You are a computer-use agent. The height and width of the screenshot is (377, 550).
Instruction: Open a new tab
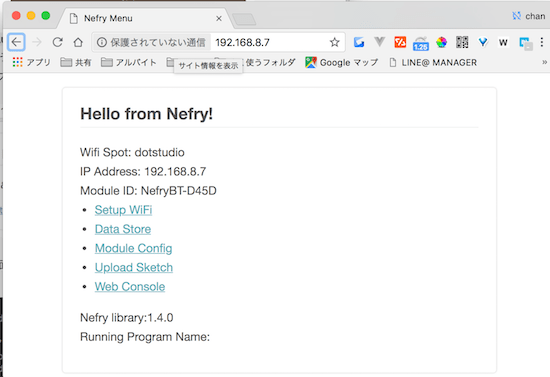tap(244, 19)
